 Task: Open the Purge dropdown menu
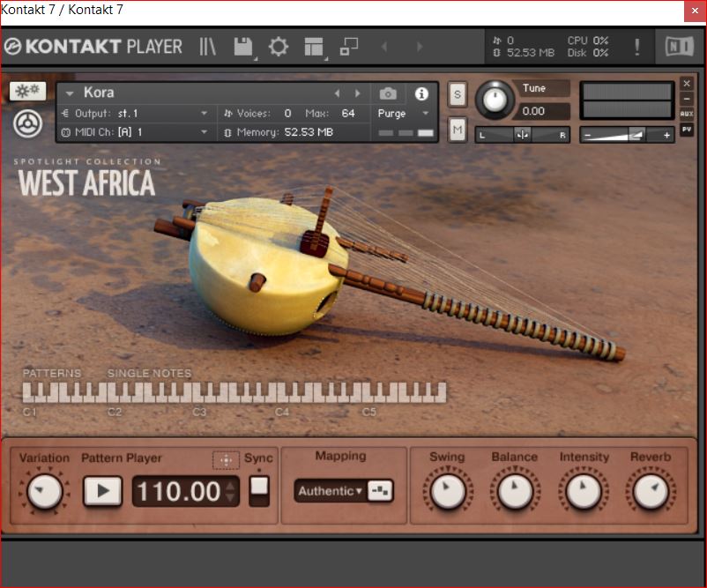(402, 114)
